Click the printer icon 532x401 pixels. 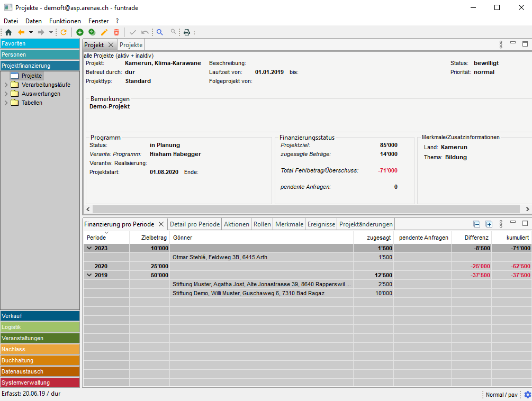pyautogui.click(x=187, y=32)
